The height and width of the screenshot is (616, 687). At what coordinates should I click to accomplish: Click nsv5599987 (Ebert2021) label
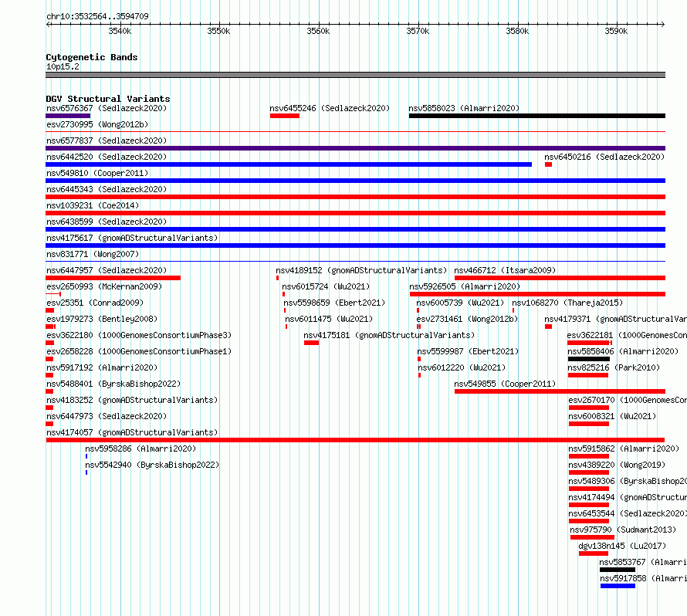[x=468, y=351]
